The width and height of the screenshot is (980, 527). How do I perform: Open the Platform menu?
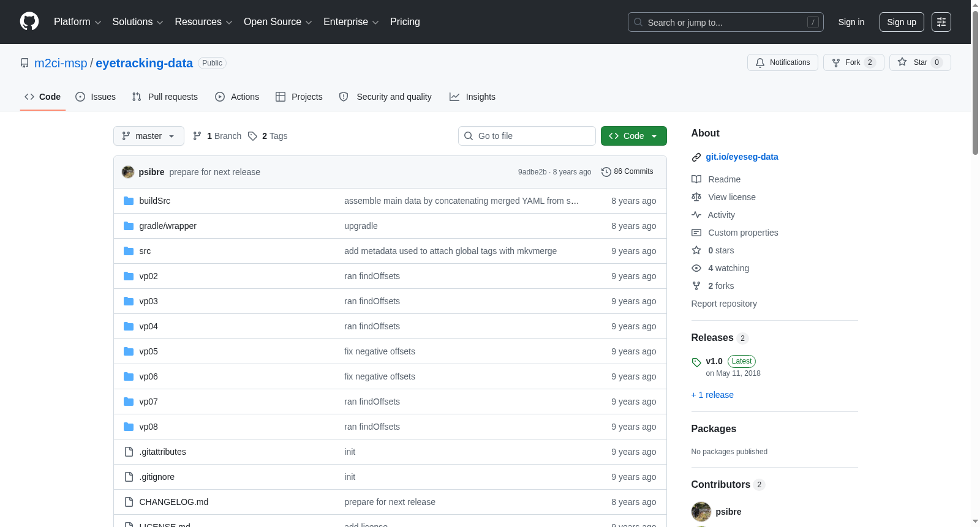tap(77, 22)
